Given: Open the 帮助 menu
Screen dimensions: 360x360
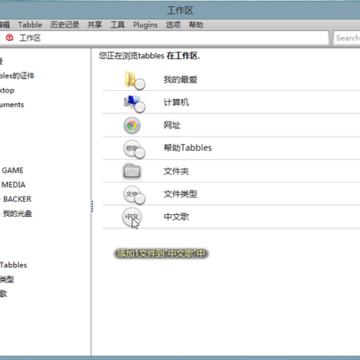Looking at the screenshot, I should pos(196,25).
